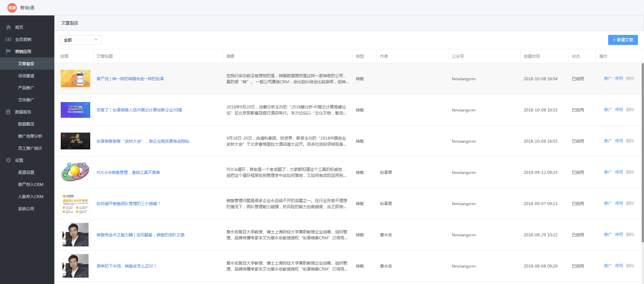
Task: Click 推广 for 客户说 article row
Action: (608, 78)
